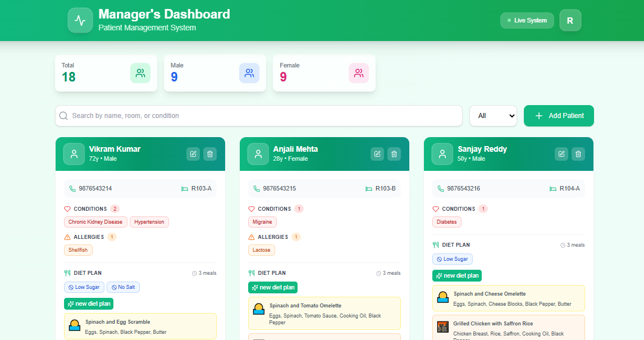Click the edit icon on Anjali Mehta's card
The height and width of the screenshot is (340, 644).
point(377,153)
